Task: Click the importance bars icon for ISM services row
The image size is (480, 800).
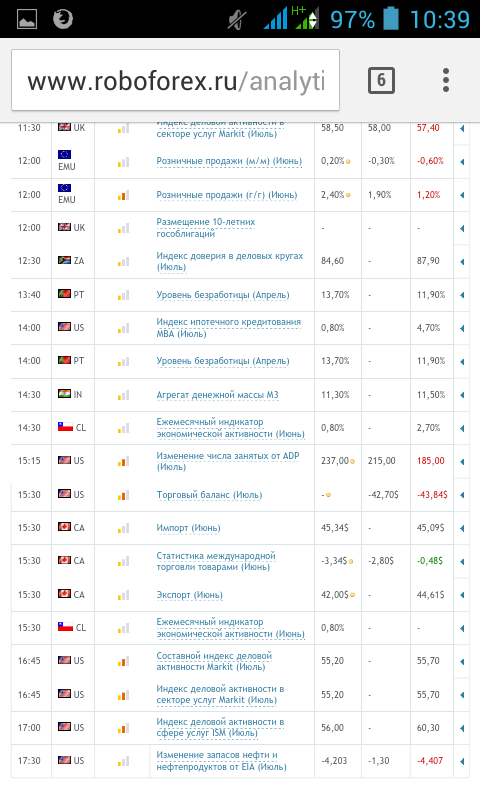Action: pyautogui.click(x=123, y=729)
